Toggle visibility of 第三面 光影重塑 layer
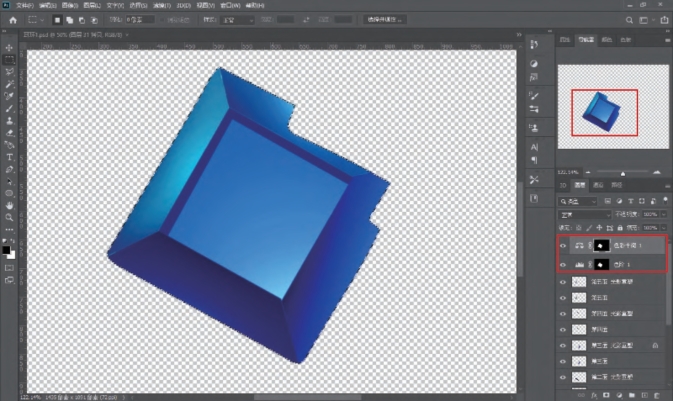 pos(563,345)
